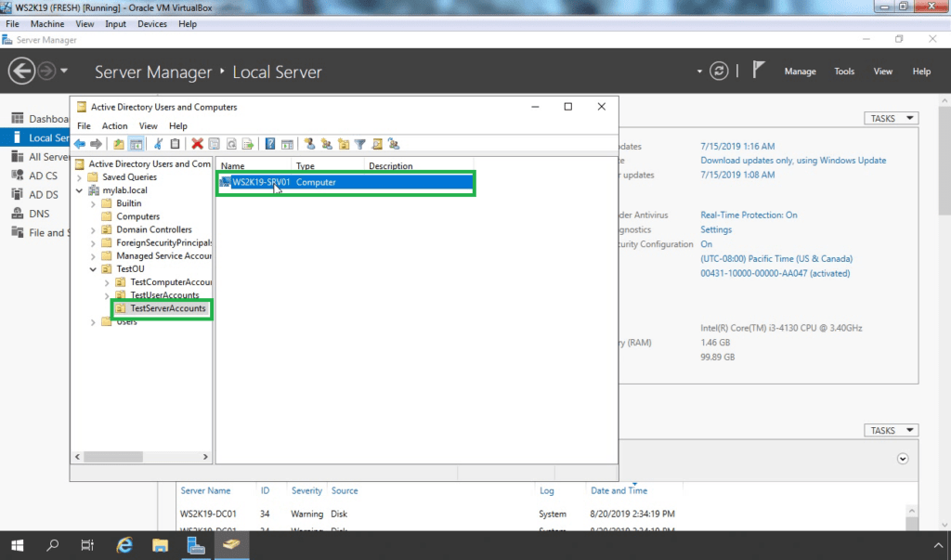951x560 pixels.
Task: Create a new organizational unit toolbar icon
Action: [345, 143]
